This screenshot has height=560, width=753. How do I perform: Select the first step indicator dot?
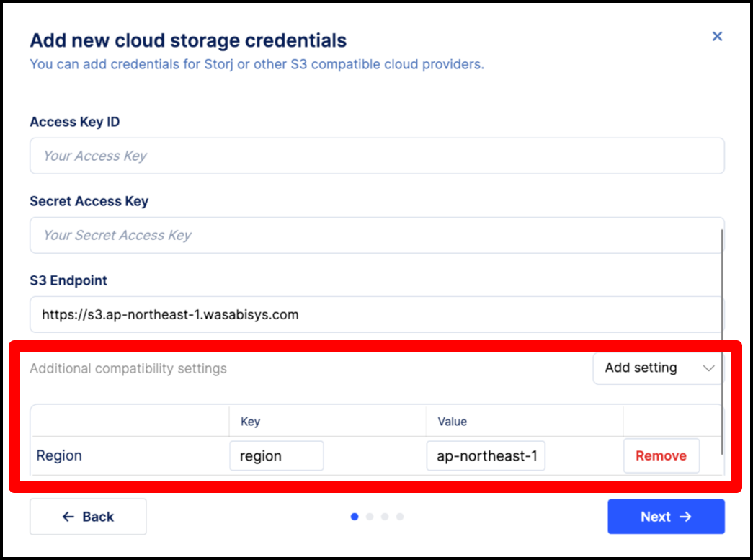[x=354, y=517]
